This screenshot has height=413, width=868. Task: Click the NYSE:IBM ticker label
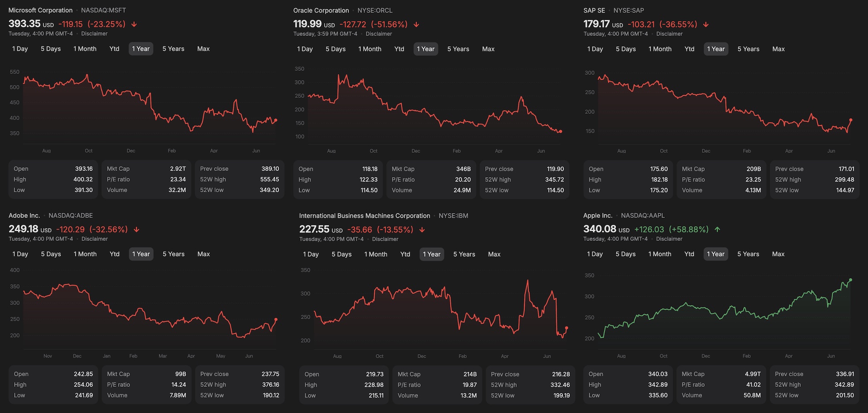pos(453,216)
